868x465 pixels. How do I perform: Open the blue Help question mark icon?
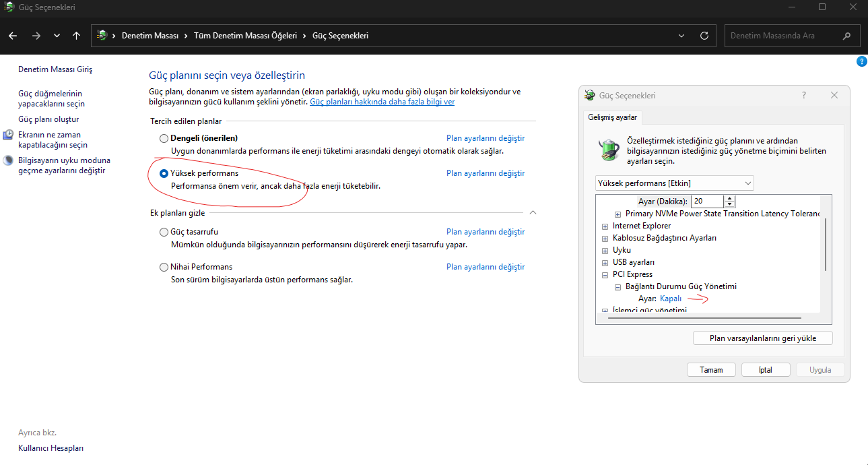tap(861, 61)
